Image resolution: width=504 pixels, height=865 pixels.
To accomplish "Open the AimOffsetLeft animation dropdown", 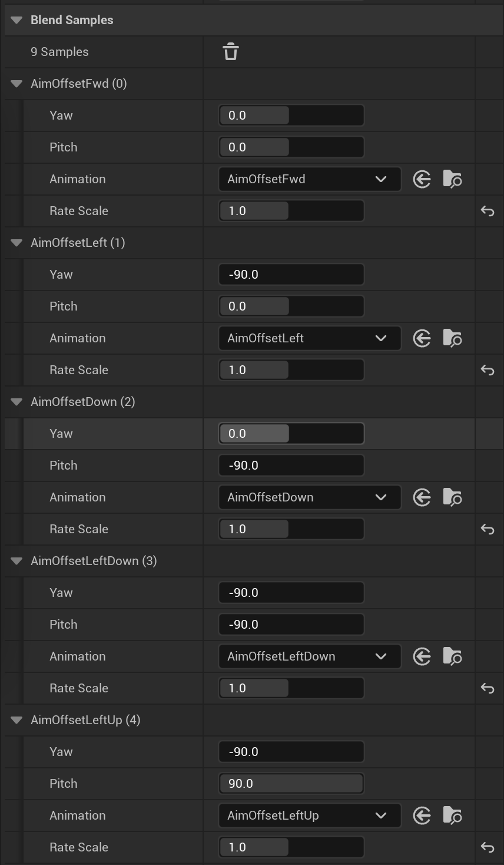I will [310, 338].
